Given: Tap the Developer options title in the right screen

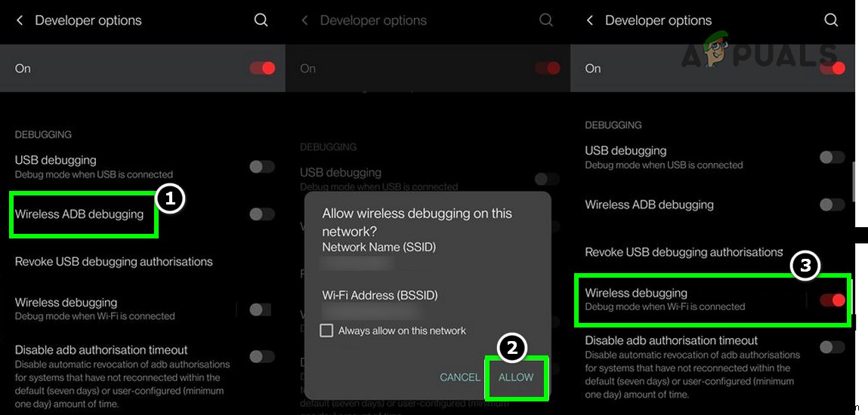Looking at the screenshot, I should 659,20.
